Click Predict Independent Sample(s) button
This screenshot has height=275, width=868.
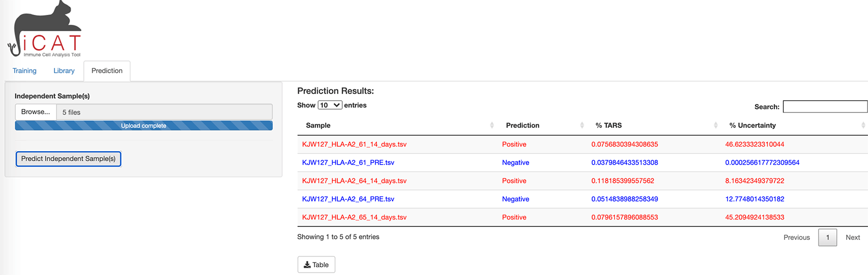coord(68,159)
